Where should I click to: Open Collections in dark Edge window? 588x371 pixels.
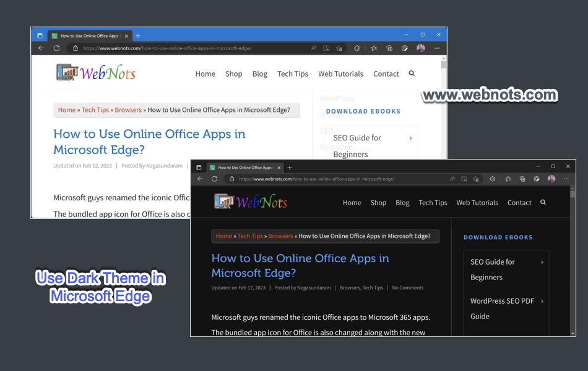coord(522,179)
